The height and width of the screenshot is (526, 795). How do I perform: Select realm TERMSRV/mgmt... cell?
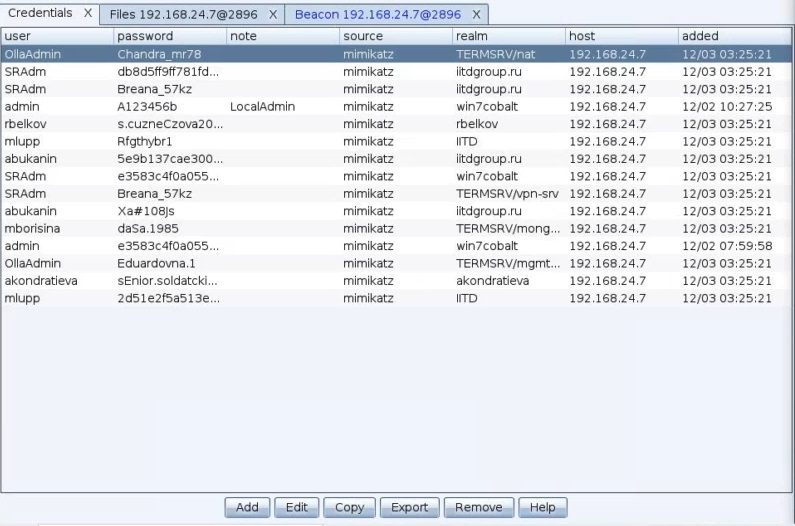(x=508, y=263)
